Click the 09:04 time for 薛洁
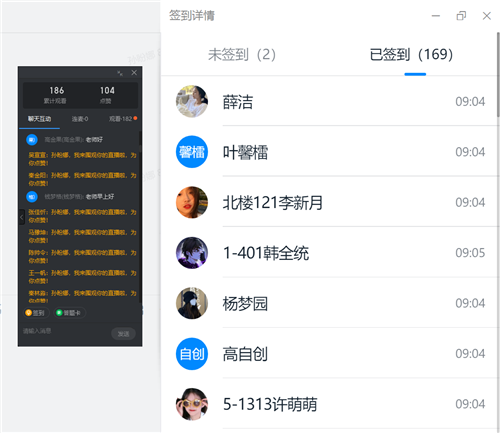This screenshot has height=433, width=500. coord(470,102)
